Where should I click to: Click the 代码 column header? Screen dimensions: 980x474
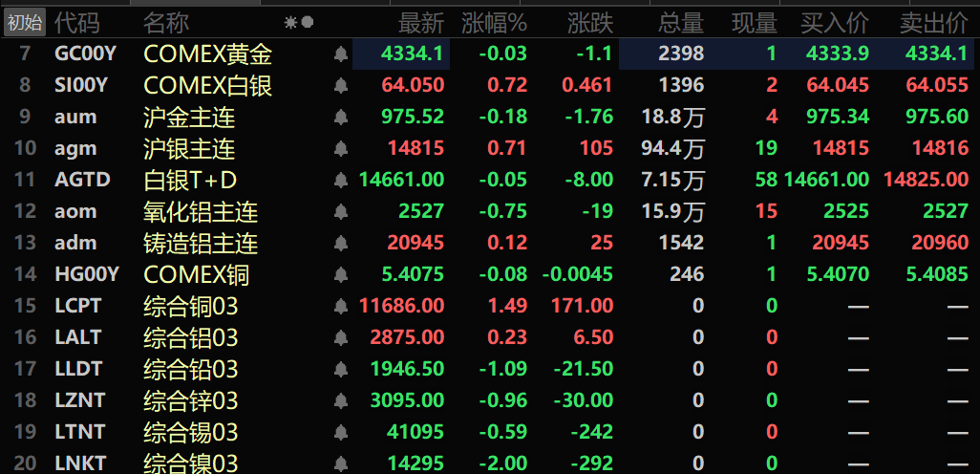point(76,22)
